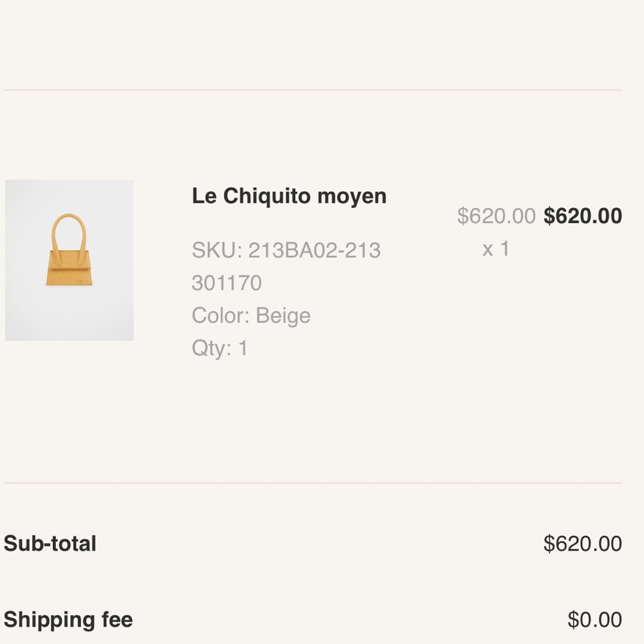Select the Shipping fee label

point(68,620)
